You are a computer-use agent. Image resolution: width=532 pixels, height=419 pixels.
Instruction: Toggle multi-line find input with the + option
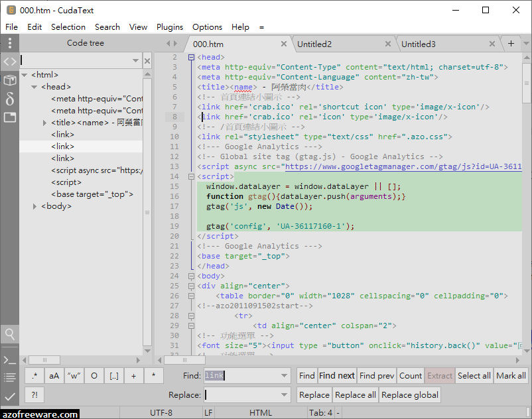[133, 375]
